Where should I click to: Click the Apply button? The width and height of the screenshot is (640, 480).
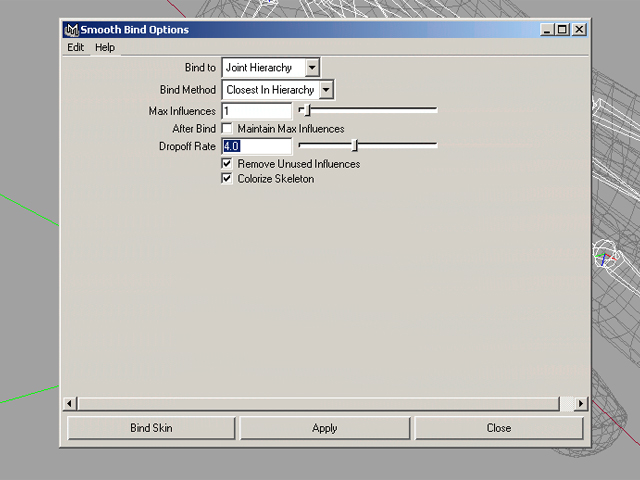(324, 428)
